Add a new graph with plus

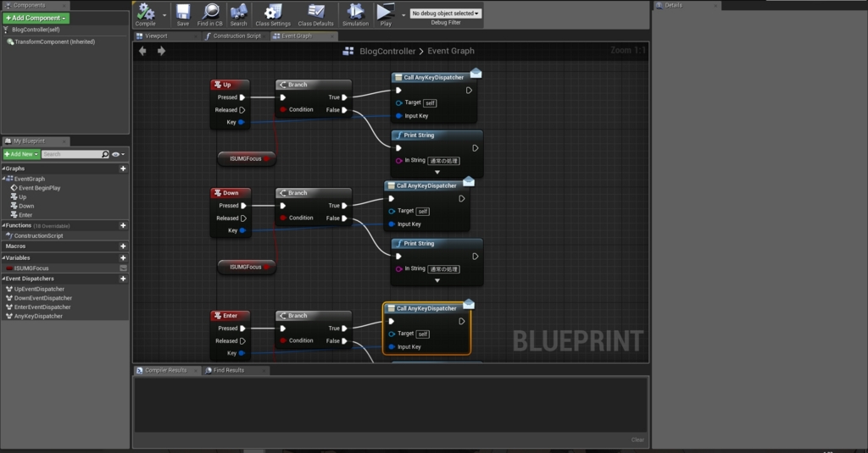pos(123,168)
